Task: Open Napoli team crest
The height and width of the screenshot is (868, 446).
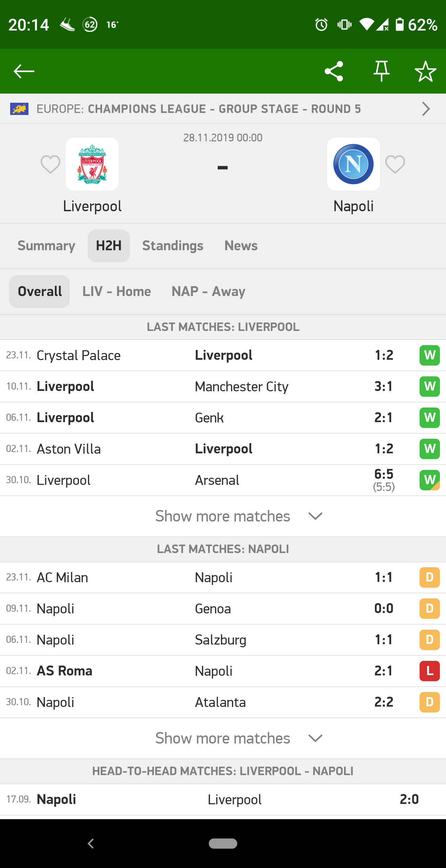Action: coord(353,164)
